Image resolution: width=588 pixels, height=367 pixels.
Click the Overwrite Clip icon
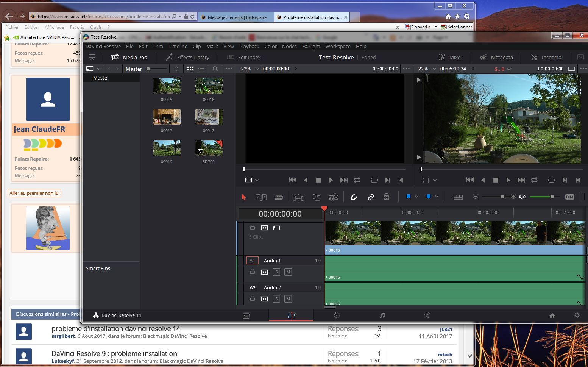316,197
